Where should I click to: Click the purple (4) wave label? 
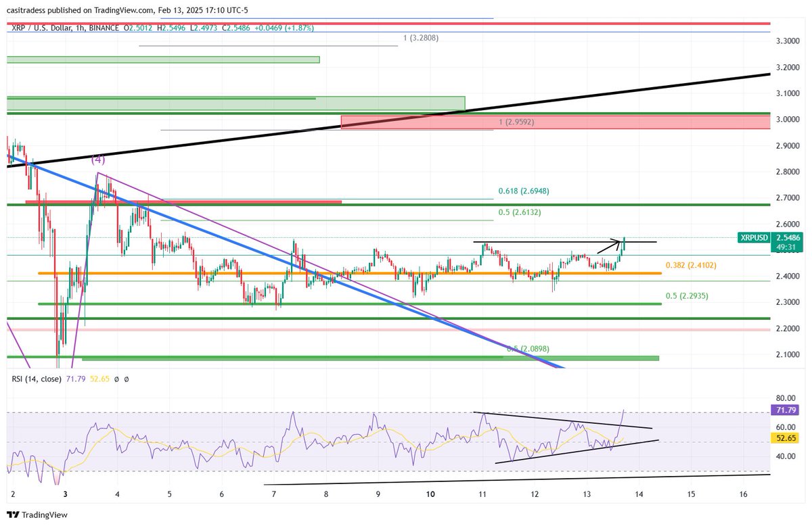tap(99, 160)
